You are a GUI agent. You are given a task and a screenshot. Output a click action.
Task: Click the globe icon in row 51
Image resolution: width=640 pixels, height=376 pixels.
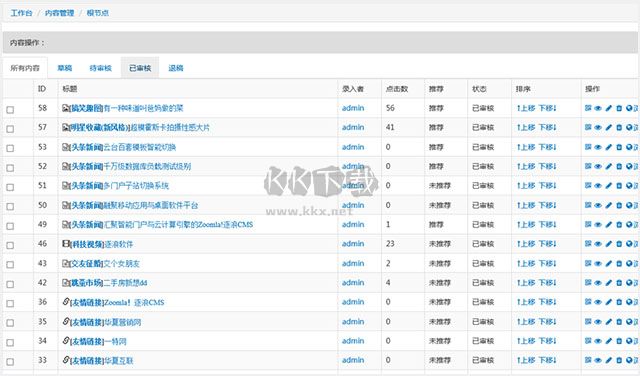629,185
